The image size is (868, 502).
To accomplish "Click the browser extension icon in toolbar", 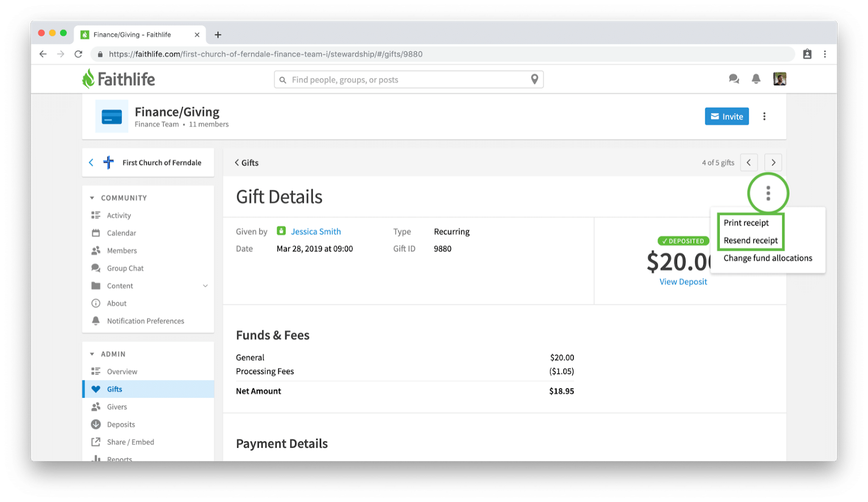I will (x=807, y=54).
